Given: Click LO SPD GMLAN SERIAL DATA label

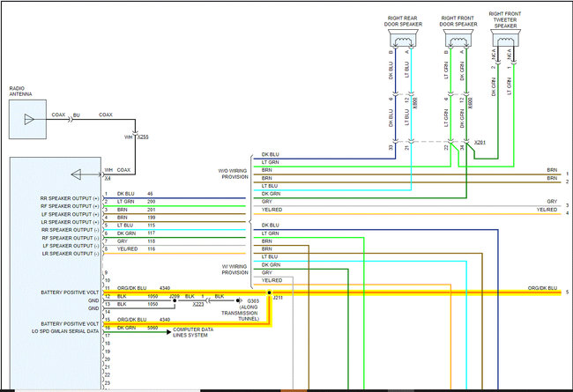Looking at the screenshot, I should pyautogui.click(x=65, y=331).
